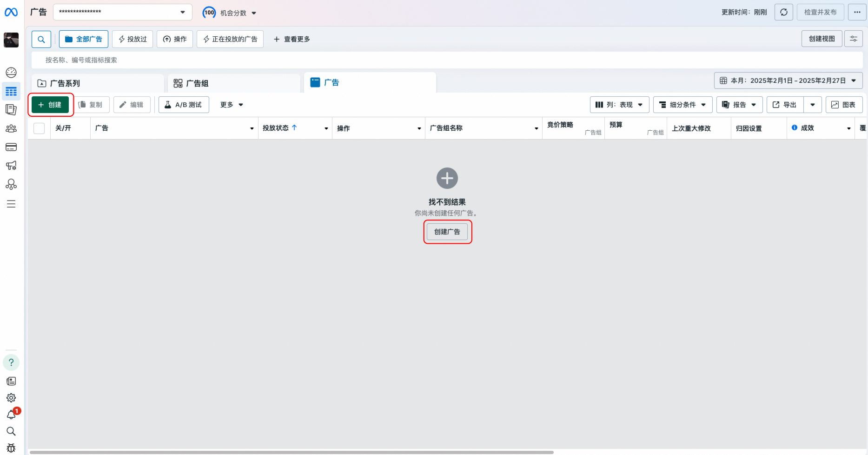868x455 pixels.
Task: Open billing card icon in sidebar
Action: click(11, 147)
